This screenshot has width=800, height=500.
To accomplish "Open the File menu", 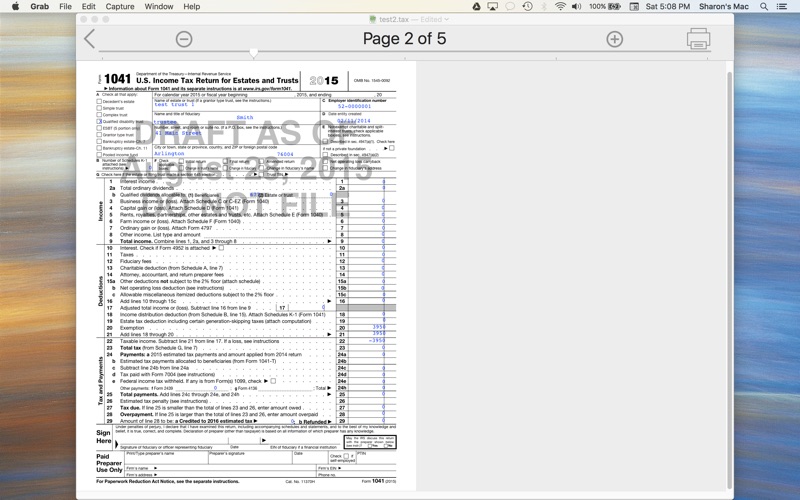I will 65,6.
